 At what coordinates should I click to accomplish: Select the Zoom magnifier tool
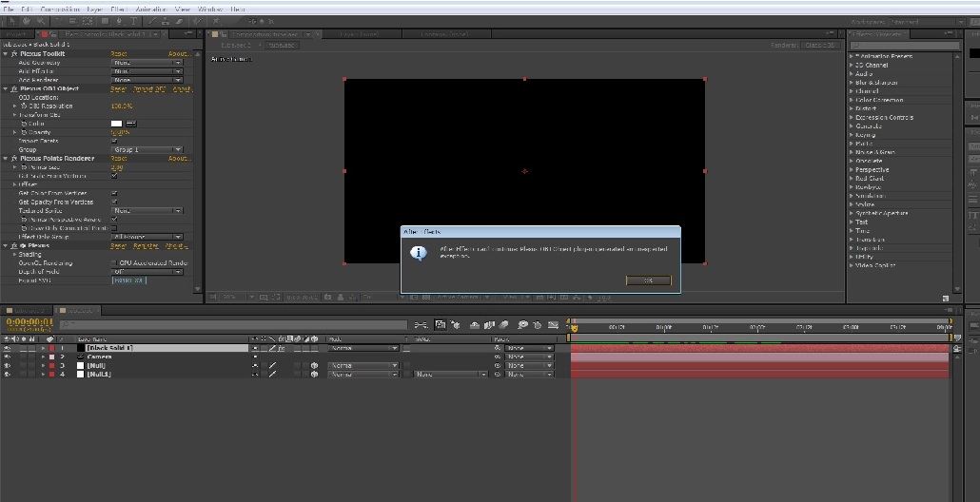click(x=41, y=21)
